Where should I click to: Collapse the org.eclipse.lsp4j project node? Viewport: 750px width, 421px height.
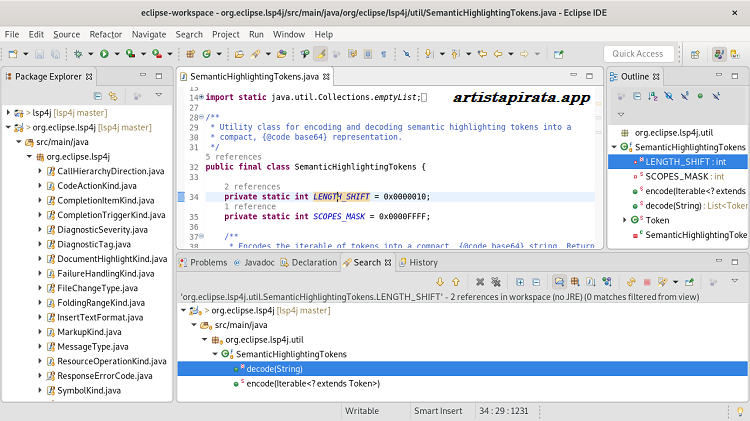pyautogui.click(x=8, y=127)
